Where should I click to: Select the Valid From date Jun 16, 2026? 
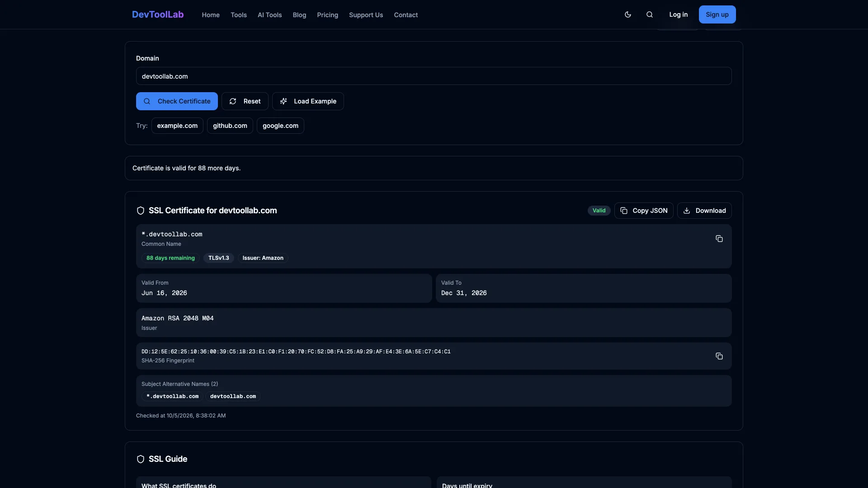click(164, 293)
